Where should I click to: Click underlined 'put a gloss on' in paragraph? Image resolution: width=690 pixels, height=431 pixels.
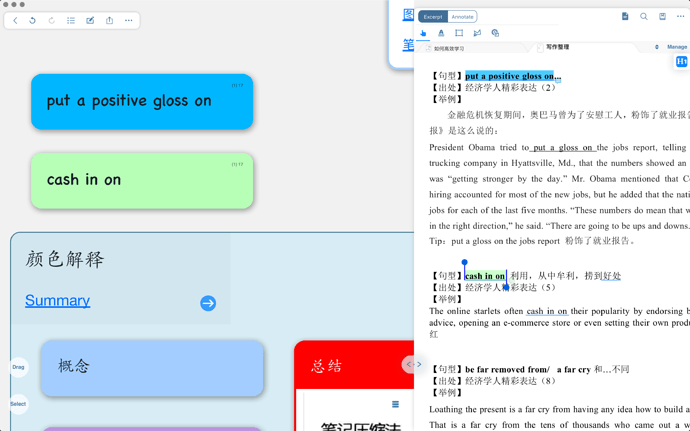coord(563,147)
